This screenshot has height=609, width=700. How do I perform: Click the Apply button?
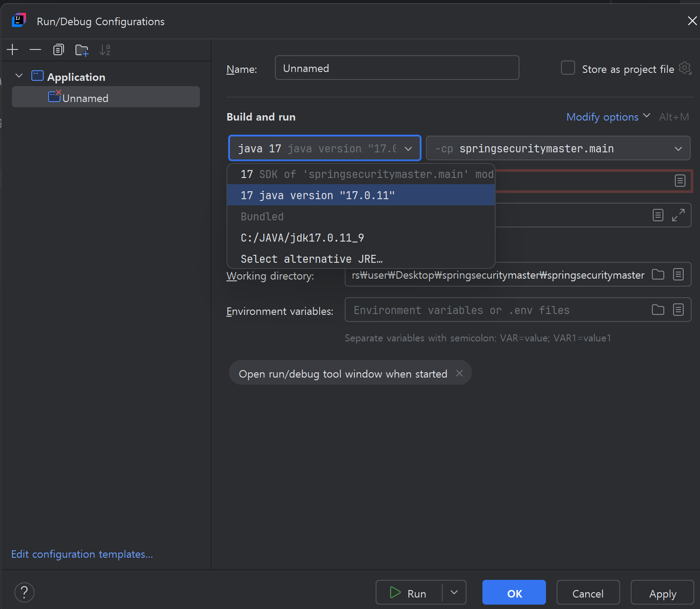click(x=662, y=592)
